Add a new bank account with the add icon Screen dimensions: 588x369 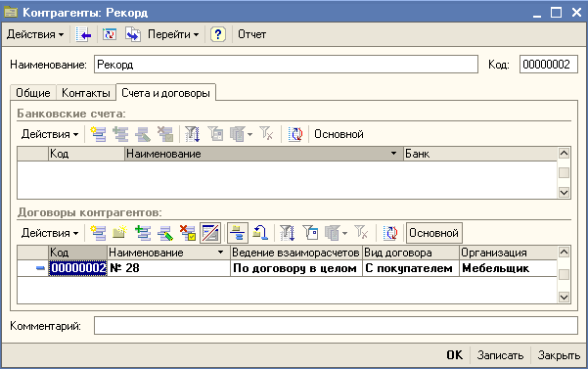(98, 134)
